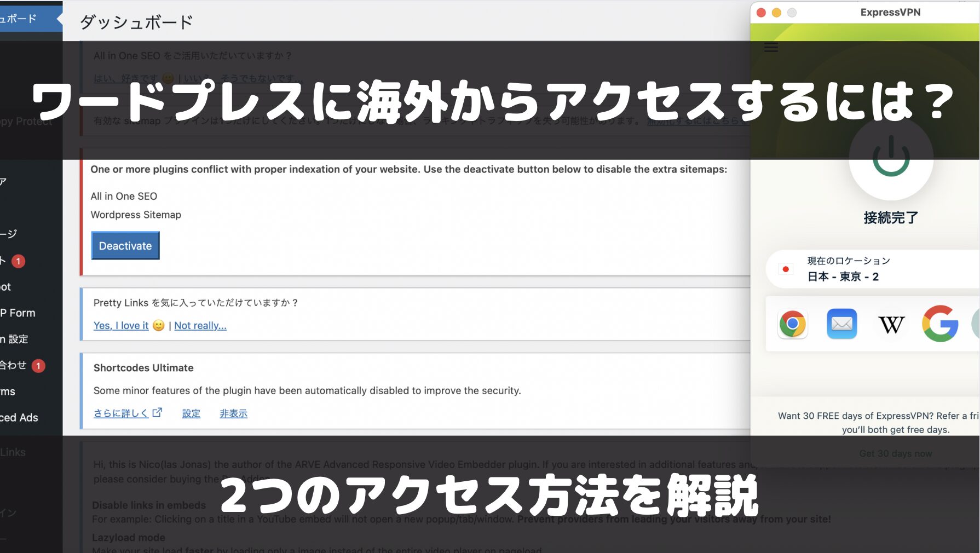Click the "Shortcodes Ultimate" heading
Image resolution: width=980 pixels, height=553 pixels.
pyautogui.click(x=143, y=368)
